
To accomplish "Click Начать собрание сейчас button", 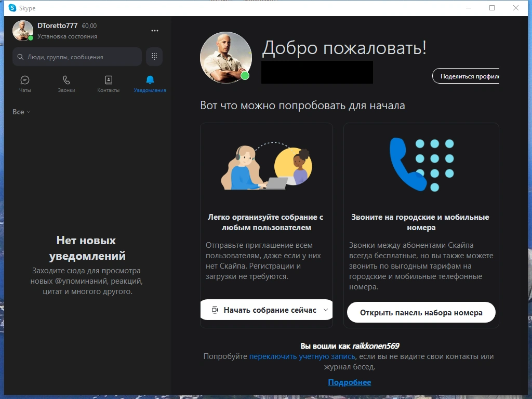I will (267, 310).
